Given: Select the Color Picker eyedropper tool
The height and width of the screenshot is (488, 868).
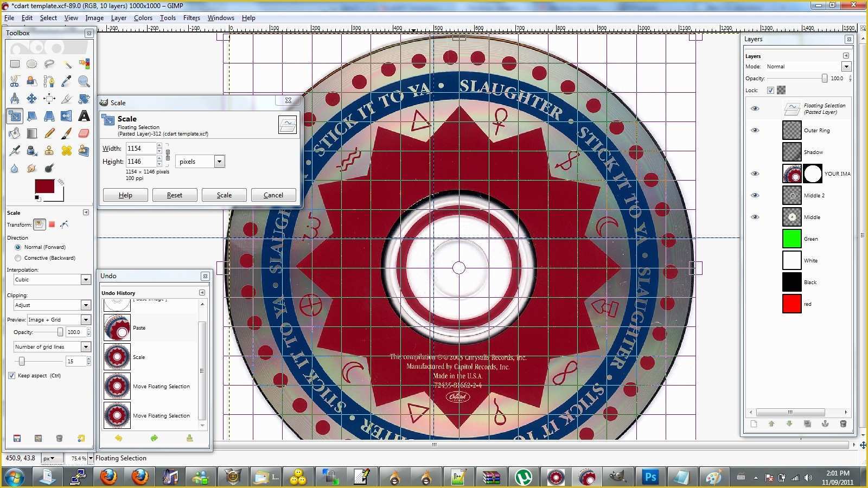Looking at the screenshot, I should click(67, 81).
